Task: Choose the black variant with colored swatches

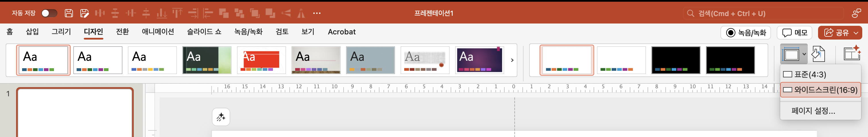Action: 676,60
